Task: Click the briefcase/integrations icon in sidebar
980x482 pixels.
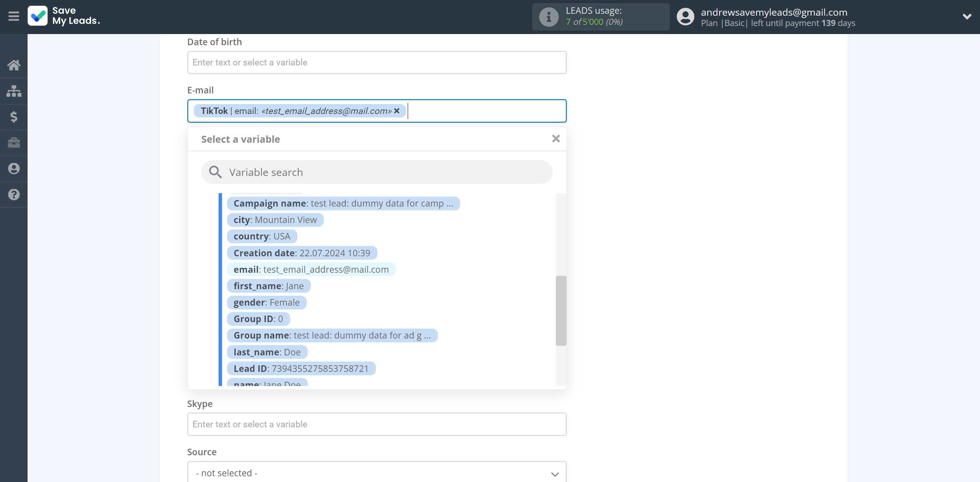Action: point(14,142)
